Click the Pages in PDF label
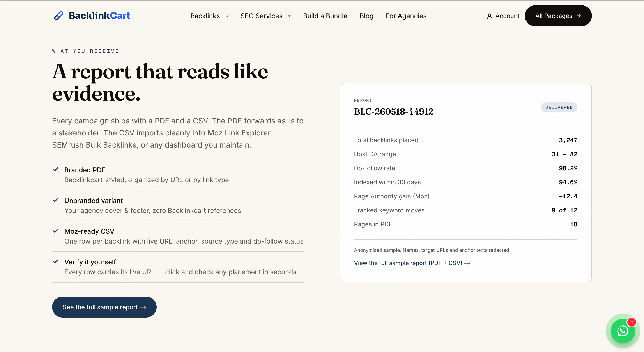Screen dimensions: 644x352 373,224
